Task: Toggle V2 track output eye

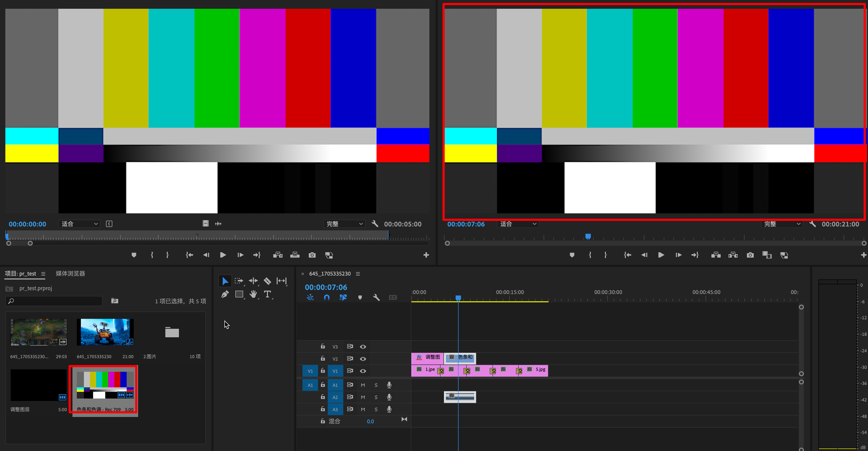Action: (x=363, y=359)
